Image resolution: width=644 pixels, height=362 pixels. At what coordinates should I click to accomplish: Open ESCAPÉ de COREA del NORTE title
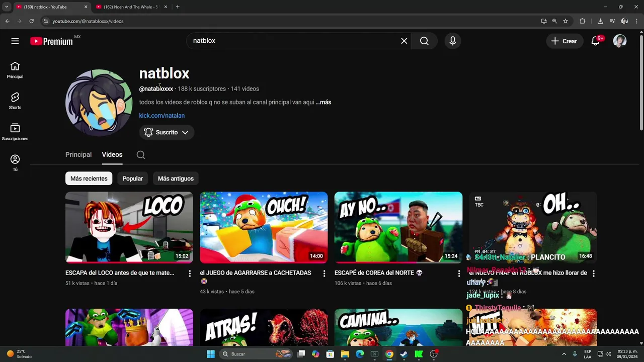click(x=378, y=273)
